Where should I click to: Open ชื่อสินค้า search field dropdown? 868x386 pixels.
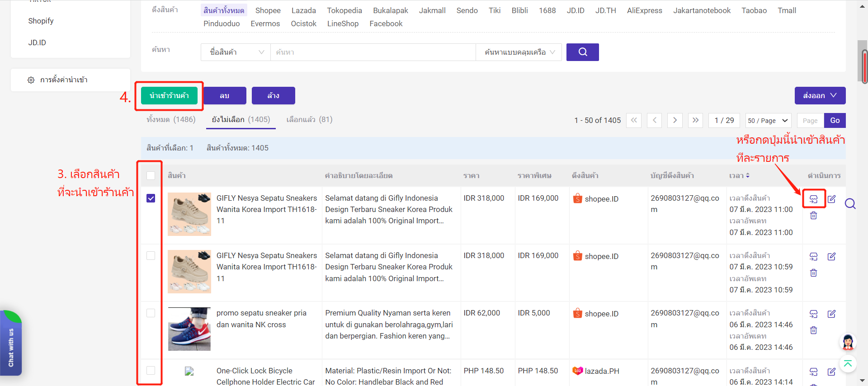tap(236, 52)
